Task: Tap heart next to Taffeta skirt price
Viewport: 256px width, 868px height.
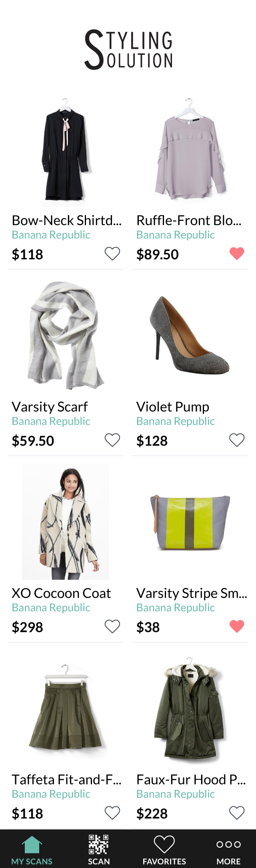Action: pyautogui.click(x=112, y=813)
